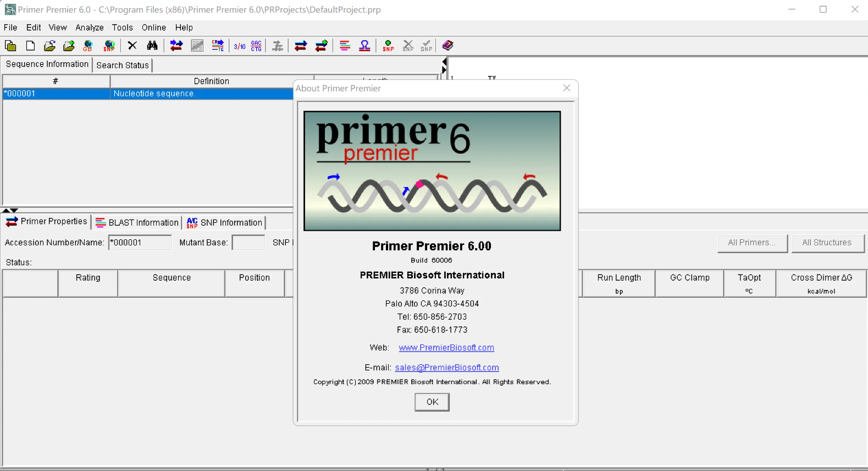Select the BLAST Information tab
Screen dimensions: 868x471
(x=137, y=222)
